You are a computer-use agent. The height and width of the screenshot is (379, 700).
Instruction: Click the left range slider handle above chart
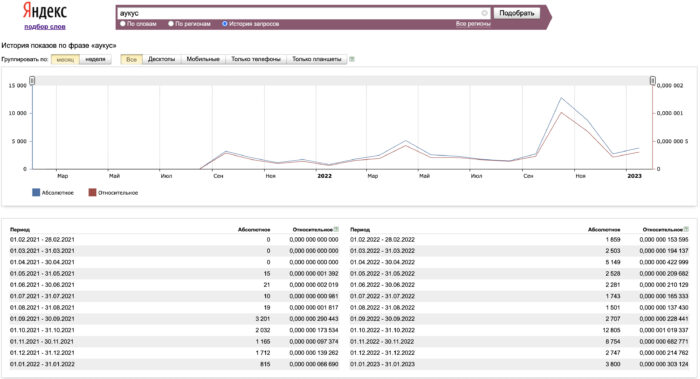(x=32, y=80)
